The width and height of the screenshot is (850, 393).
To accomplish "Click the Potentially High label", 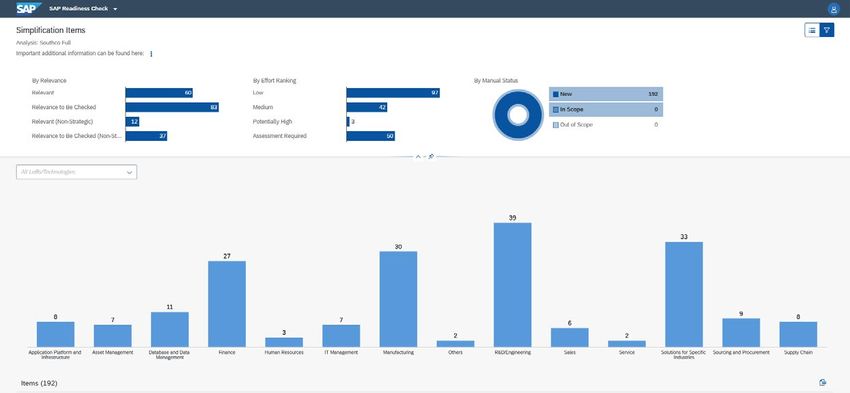I will click(272, 121).
